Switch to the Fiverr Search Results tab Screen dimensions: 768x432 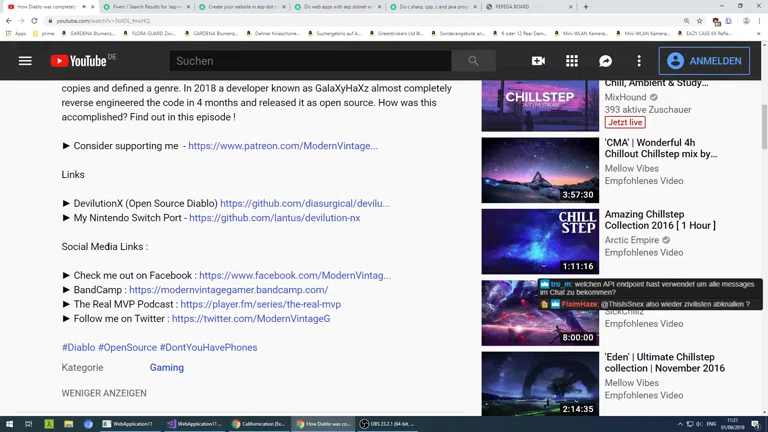pos(145,7)
